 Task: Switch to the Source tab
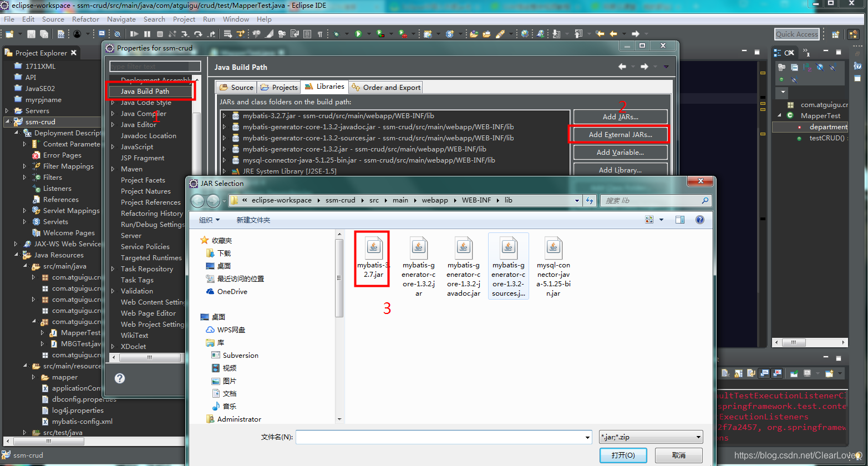point(236,87)
